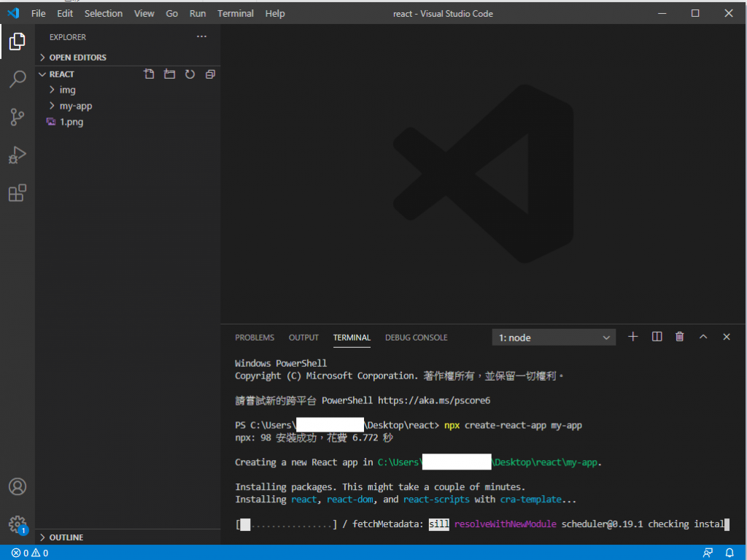Switch to the PROBLEMS tab
The height and width of the screenshot is (560, 747).
[x=255, y=338]
